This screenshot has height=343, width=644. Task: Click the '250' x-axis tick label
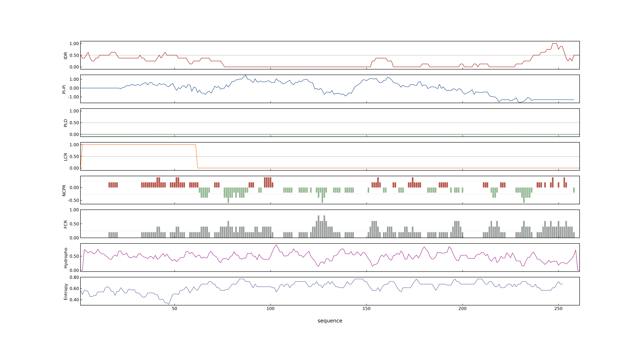(558, 309)
